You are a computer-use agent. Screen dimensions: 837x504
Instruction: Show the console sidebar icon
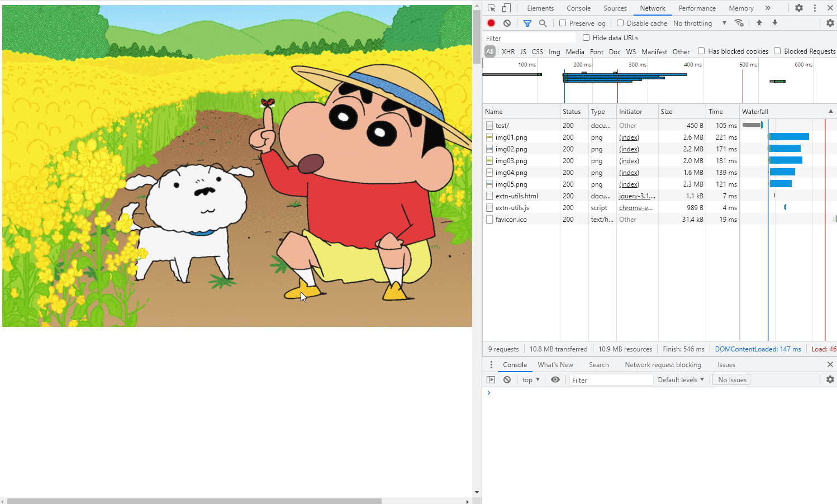(x=491, y=379)
